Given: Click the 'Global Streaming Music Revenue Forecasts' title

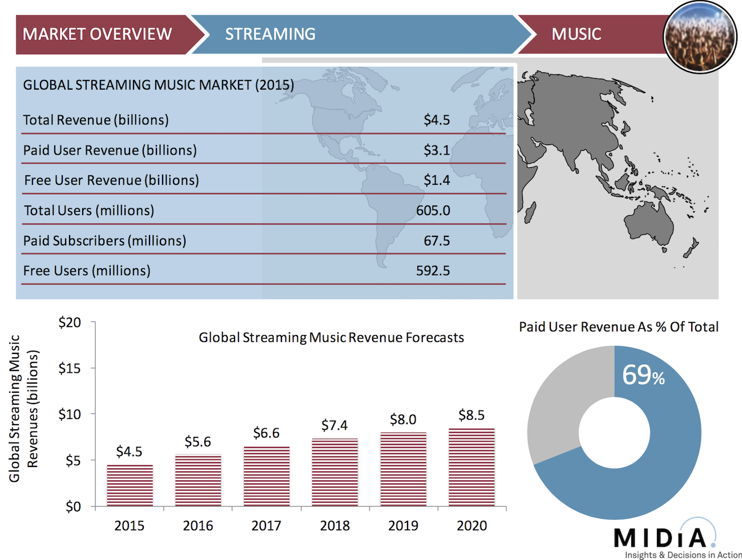Looking at the screenshot, I should point(331,337).
